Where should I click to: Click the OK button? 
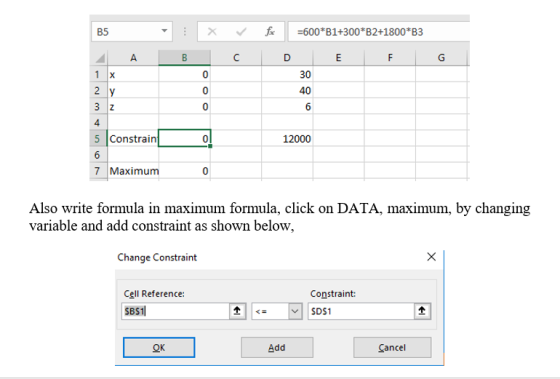[x=159, y=348]
